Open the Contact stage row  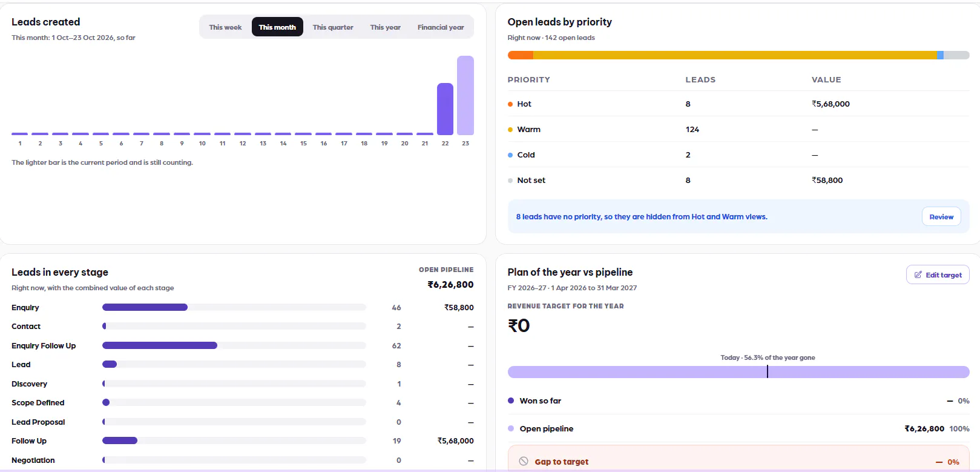click(243, 326)
